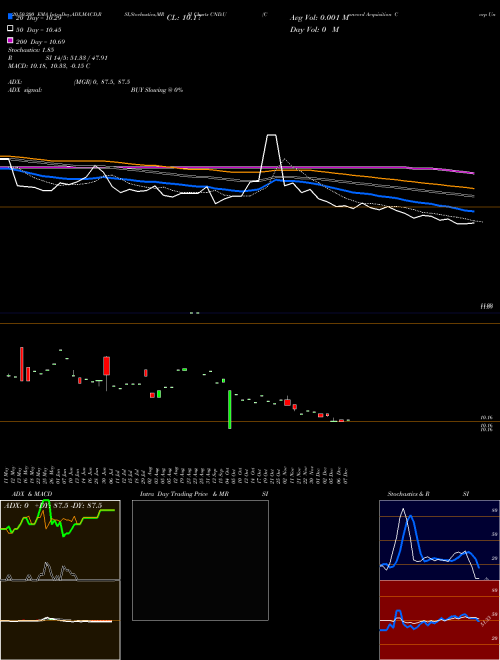Image resolution: width=500 pixels, height=660 pixels.
Task: Select the '20 Day = 10.29' label
Action: click(x=39, y=18)
